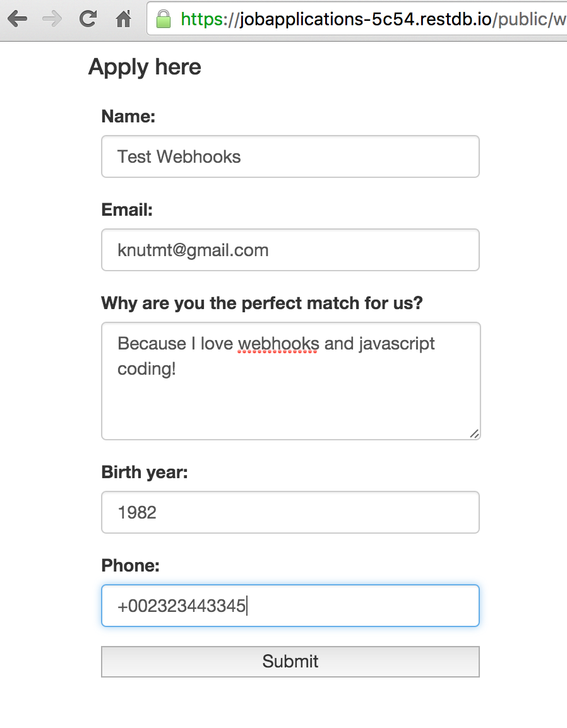Click the perfect match question label

pyautogui.click(x=262, y=303)
